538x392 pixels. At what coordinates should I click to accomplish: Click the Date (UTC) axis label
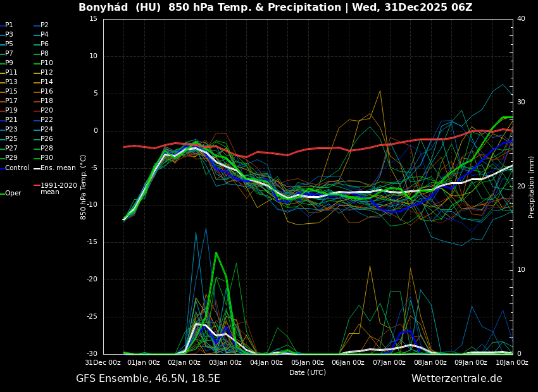pyautogui.click(x=308, y=373)
